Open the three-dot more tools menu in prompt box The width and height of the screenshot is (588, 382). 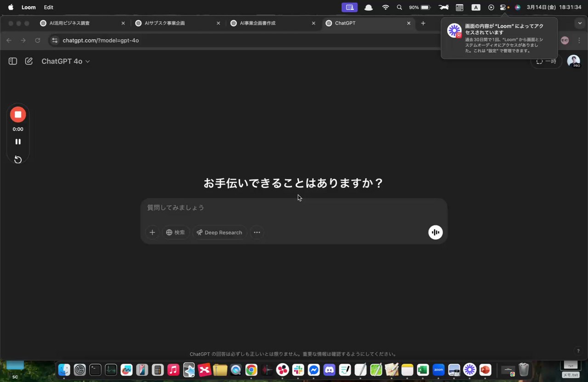[x=257, y=232]
